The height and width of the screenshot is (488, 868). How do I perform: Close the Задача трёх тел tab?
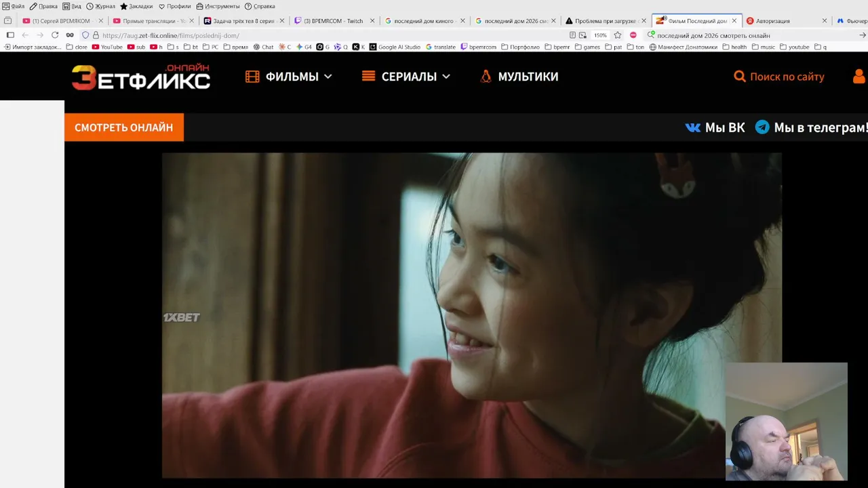pyautogui.click(x=282, y=21)
